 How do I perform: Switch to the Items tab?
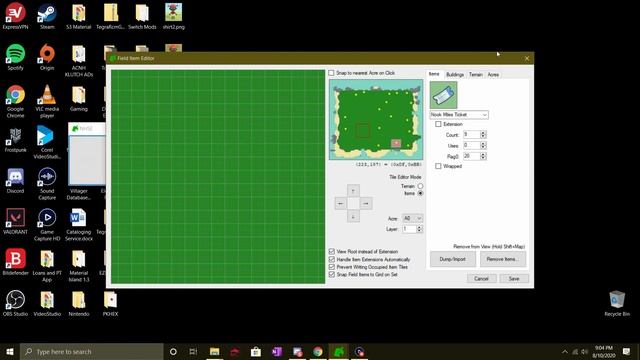click(434, 74)
